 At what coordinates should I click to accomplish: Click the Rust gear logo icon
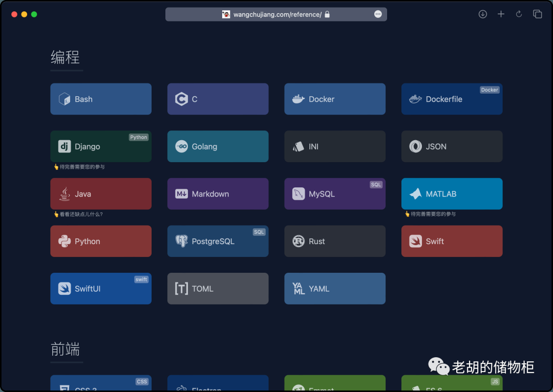pos(299,241)
